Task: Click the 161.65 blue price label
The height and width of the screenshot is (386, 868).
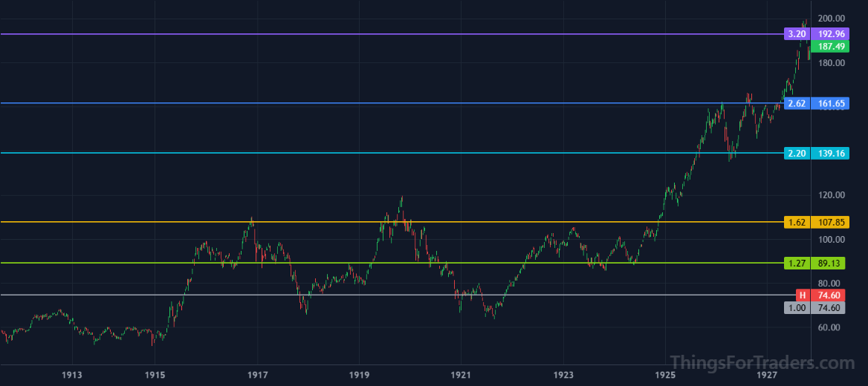Action: coord(830,103)
